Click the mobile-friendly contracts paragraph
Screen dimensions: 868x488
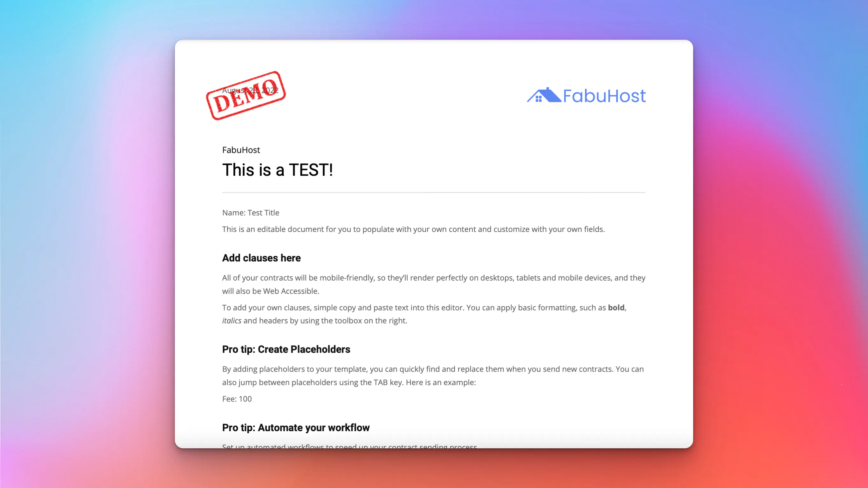tap(433, 278)
